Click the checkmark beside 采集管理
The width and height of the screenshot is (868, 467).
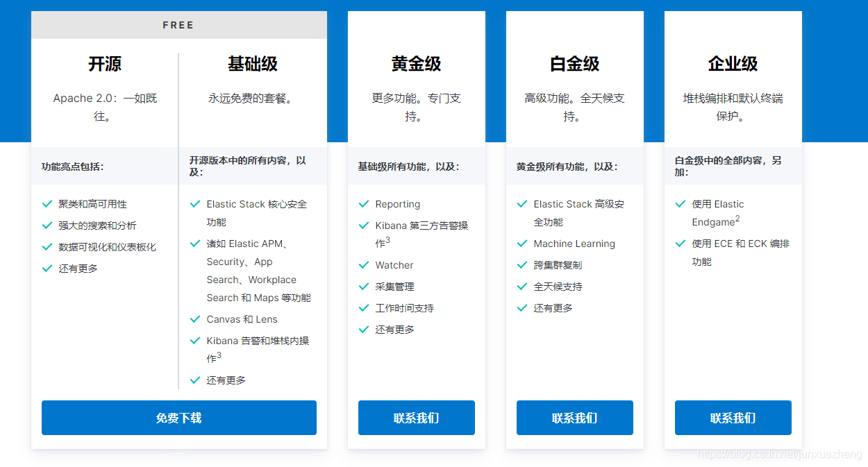(364, 287)
